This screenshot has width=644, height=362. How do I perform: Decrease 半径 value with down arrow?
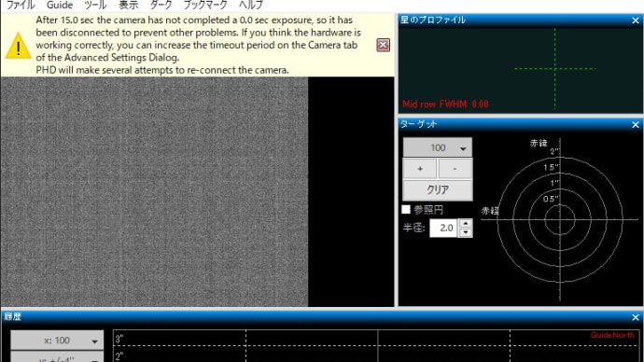coord(466,232)
